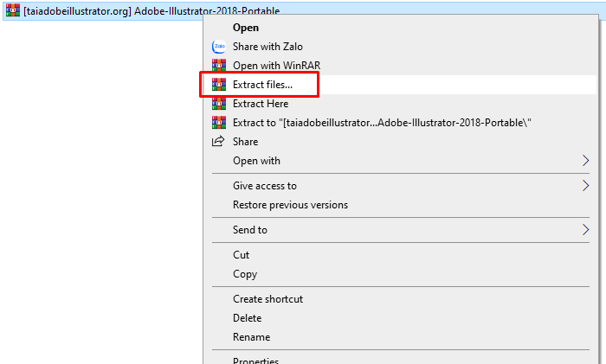Click the WinRAR archive file icon
Screen dimensions: 606x364
tap(13, 10)
